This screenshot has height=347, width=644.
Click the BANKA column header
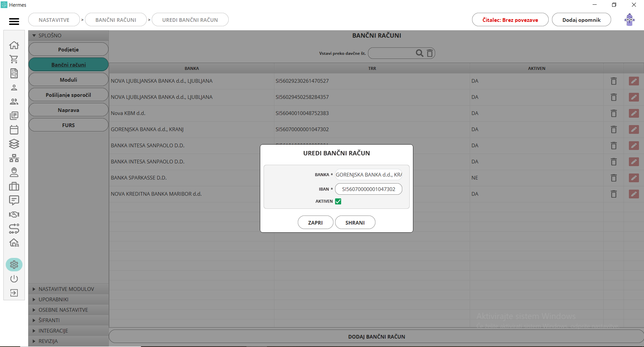coord(192,69)
